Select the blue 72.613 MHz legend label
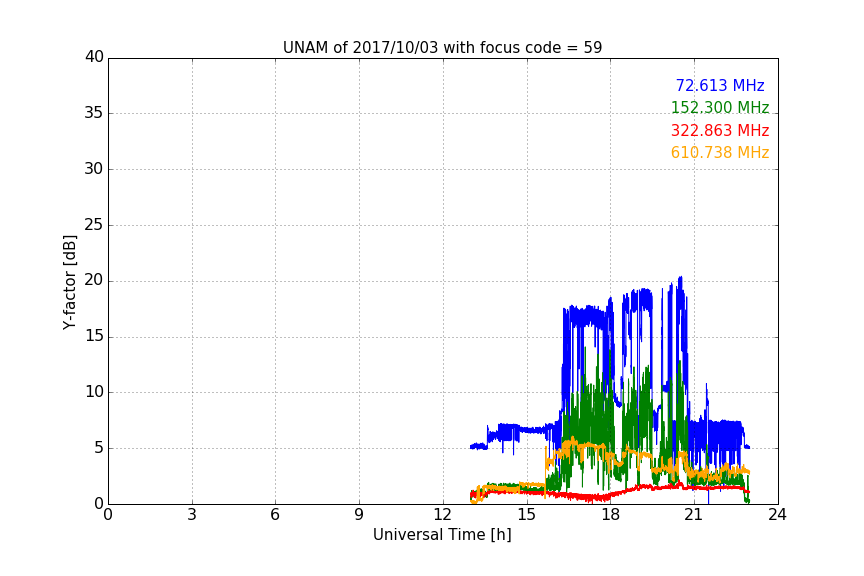 [720, 85]
